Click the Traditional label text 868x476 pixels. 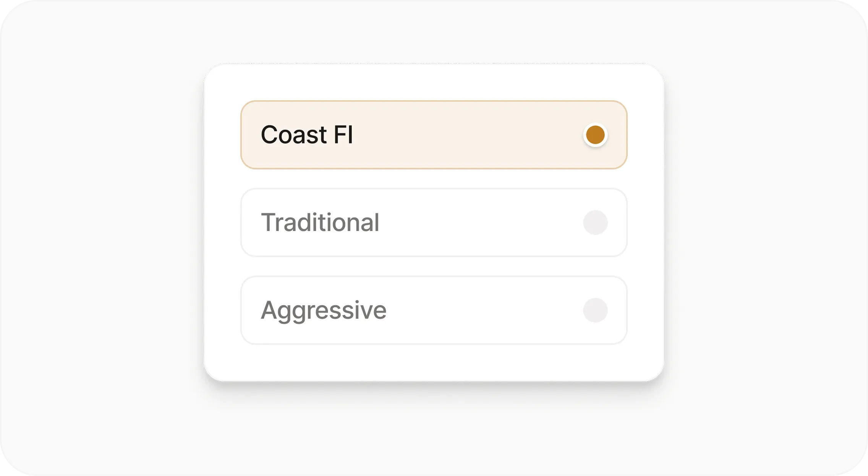320,223
